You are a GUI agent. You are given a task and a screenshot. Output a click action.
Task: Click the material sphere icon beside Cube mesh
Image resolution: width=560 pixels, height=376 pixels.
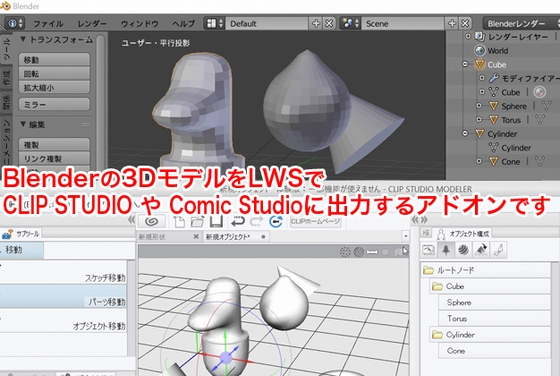(540, 92)
